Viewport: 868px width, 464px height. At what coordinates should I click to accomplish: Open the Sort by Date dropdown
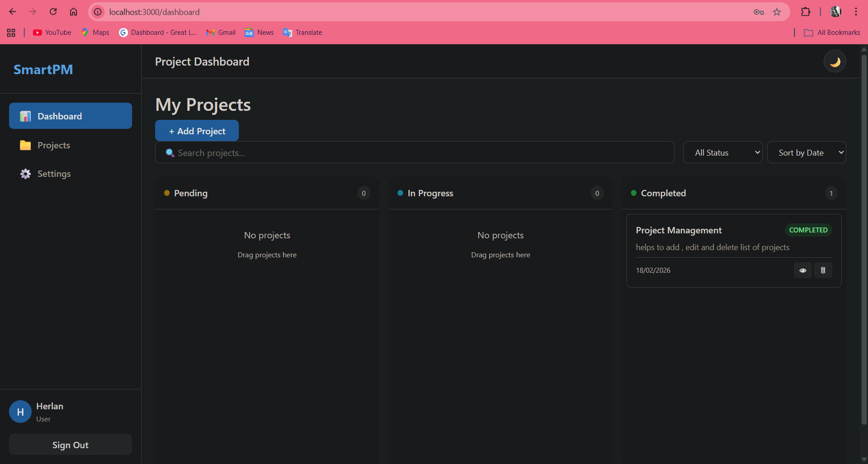806,152
